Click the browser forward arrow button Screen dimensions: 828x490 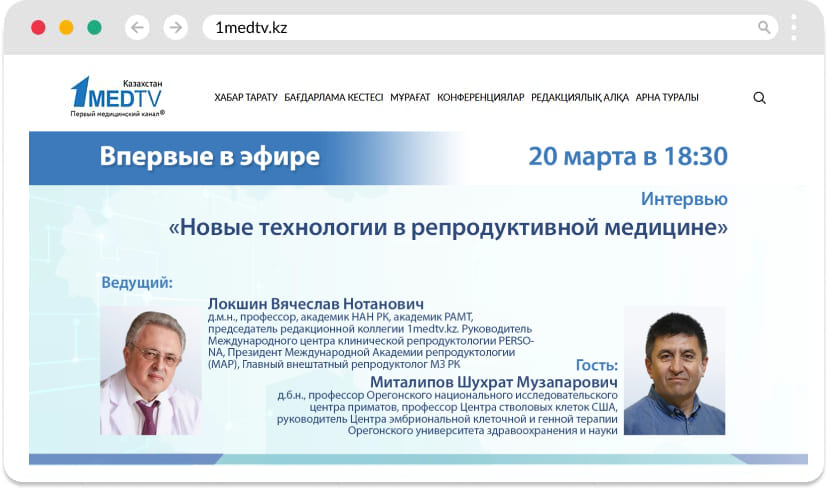click(x=176, y=27)
